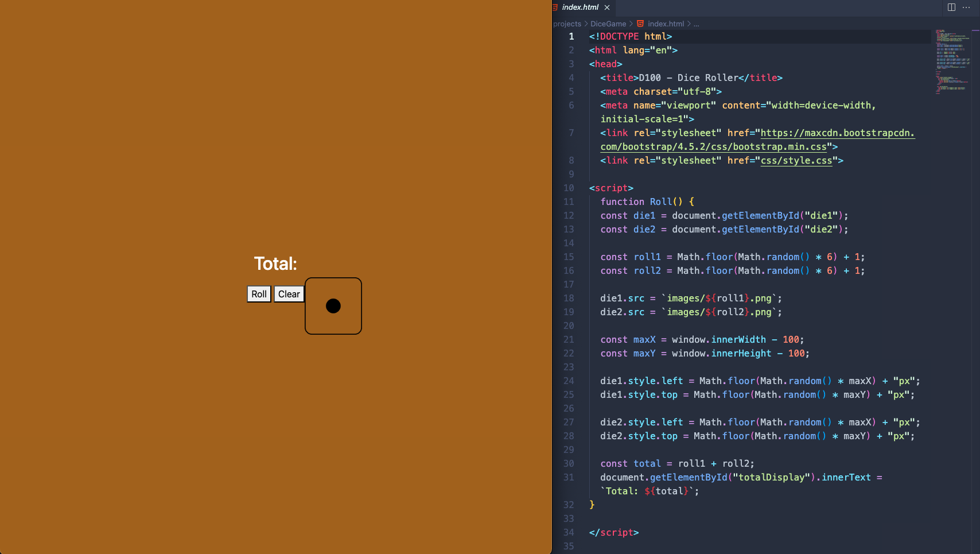Open the bootstrapcdn stylesheet URL link

click(x=757, y=140)
